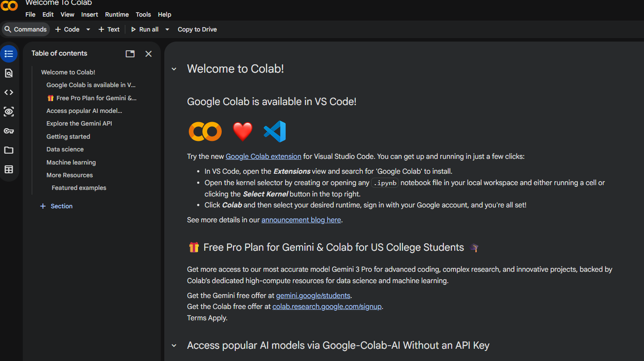Open the Find and replace sidebar icon

click(9, 73)
